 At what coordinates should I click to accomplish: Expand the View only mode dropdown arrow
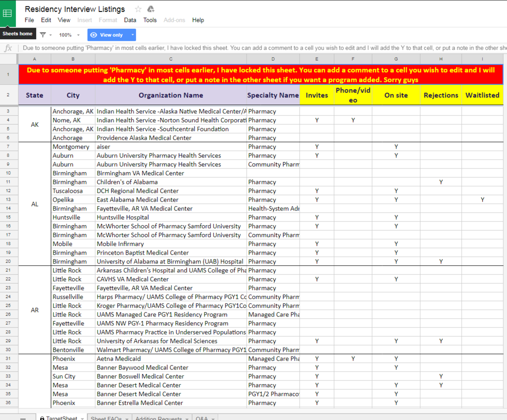(132, 35)
